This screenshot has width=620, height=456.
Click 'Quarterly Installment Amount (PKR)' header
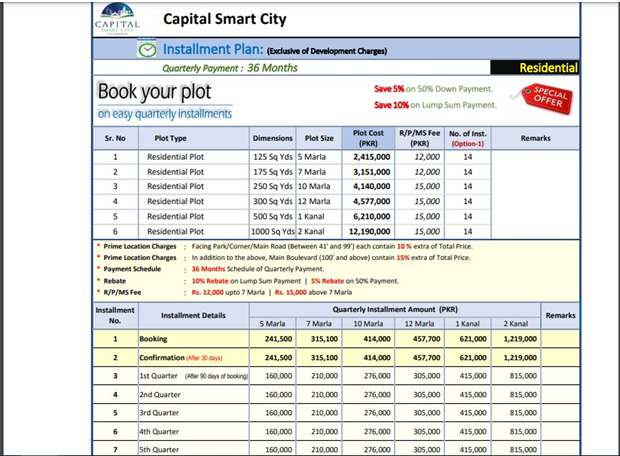(395, 310)
